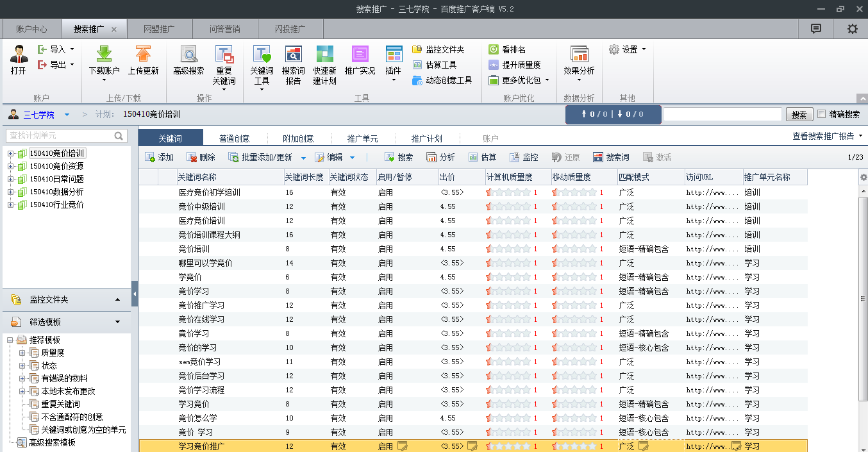The height and width of the screenshot is (452, 868).
Task: Open 高级搜索 advanced search tool
Action: [188, 55]
